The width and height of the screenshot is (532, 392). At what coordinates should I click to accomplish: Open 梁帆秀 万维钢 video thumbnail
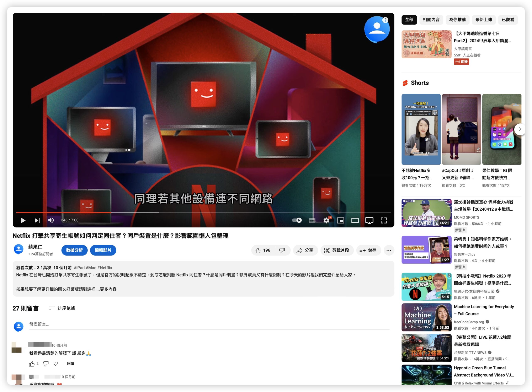[426, 250]
